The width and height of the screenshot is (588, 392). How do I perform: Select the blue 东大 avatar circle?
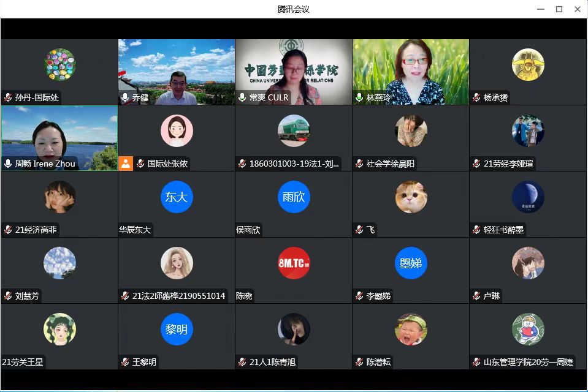click(177, 197)
